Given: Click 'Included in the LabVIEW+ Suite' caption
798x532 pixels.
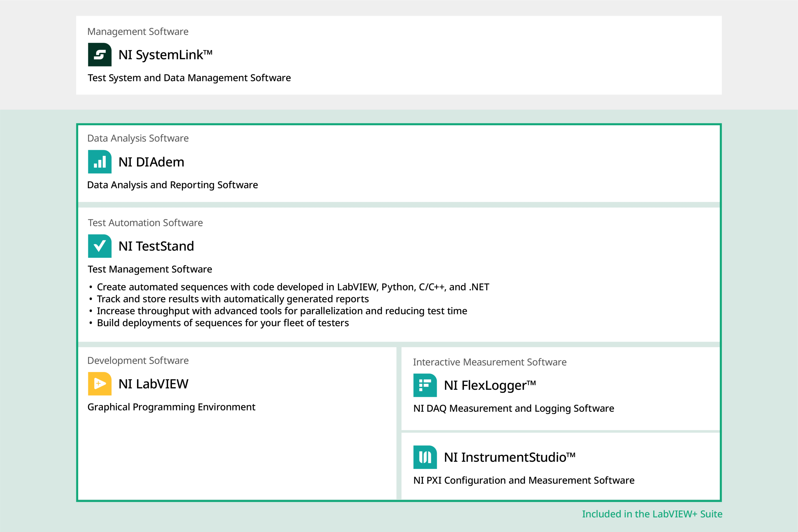Looking at the screenshot, I should pyautogui.click(x=652, y=514).
